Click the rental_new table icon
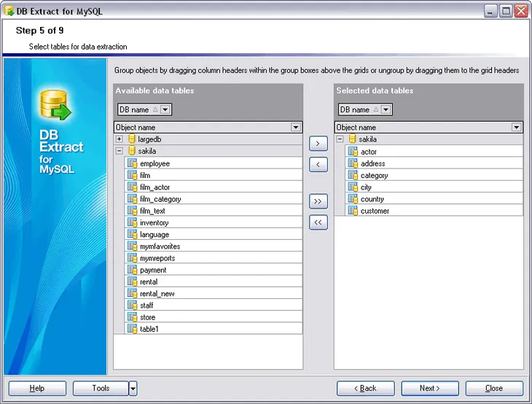The width and height of the screenshot is (532, 404). tap(132, 293)
